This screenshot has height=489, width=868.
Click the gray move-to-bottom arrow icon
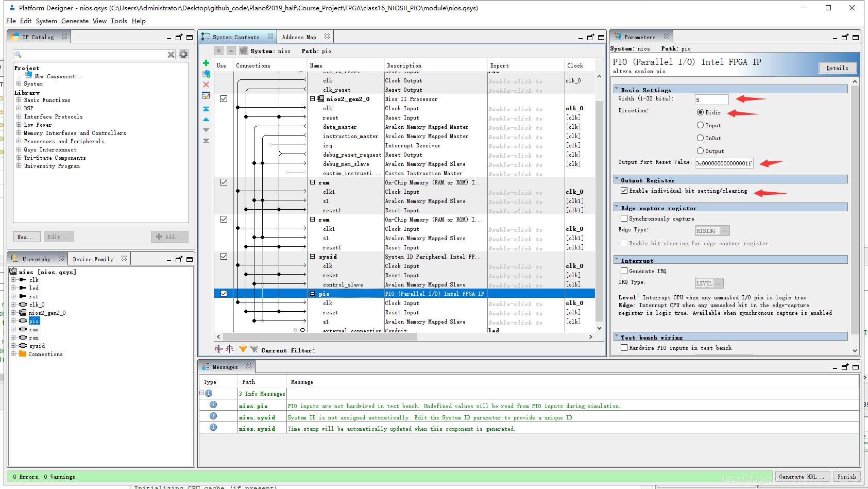[x=206, y=141]
